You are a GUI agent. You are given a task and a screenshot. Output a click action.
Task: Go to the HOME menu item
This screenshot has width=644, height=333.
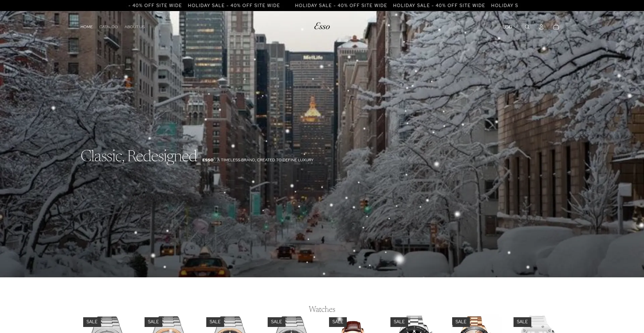click(87, 27)
